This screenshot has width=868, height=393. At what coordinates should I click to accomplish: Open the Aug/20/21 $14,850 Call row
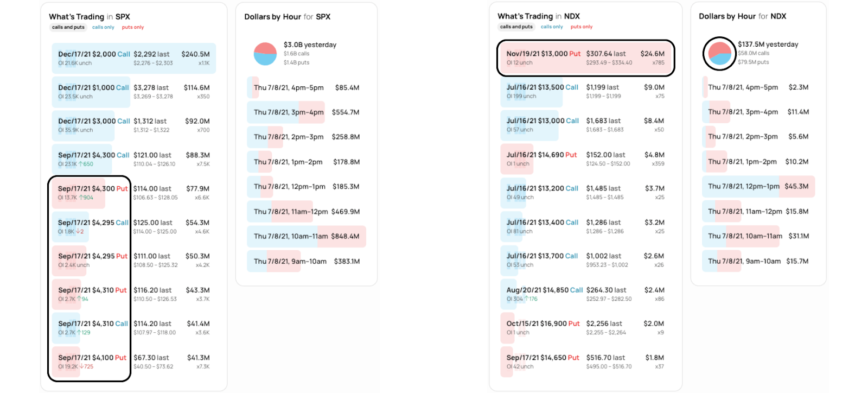[585, 294]
